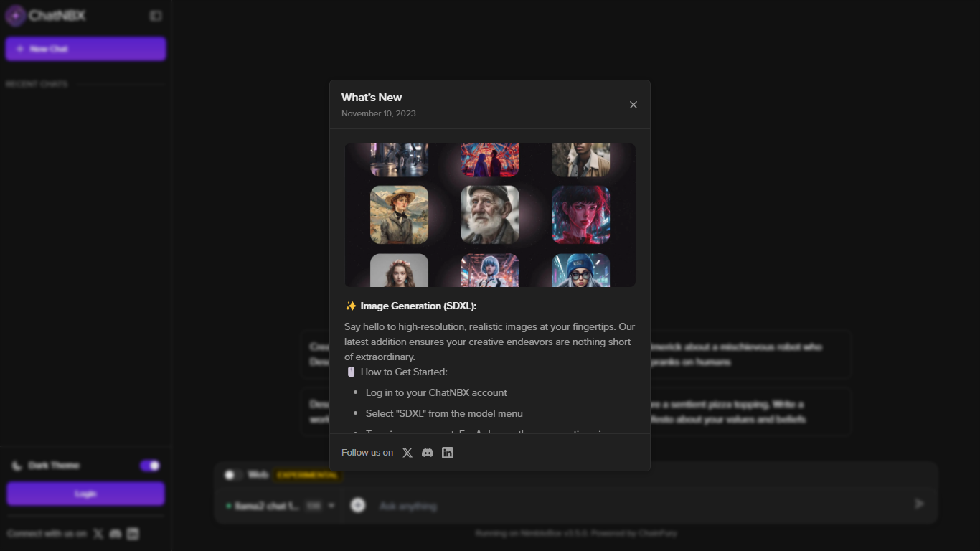Click Discord icon in sidebar Connect section
The width and height of the screenshot is (980, 551).
point(116,534)
